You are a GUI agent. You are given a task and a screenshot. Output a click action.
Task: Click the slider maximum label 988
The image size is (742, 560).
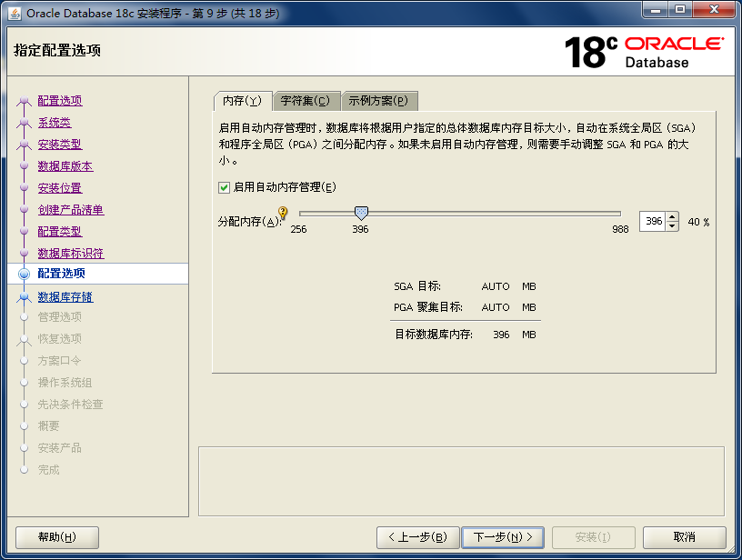click(x=620, y=229)
